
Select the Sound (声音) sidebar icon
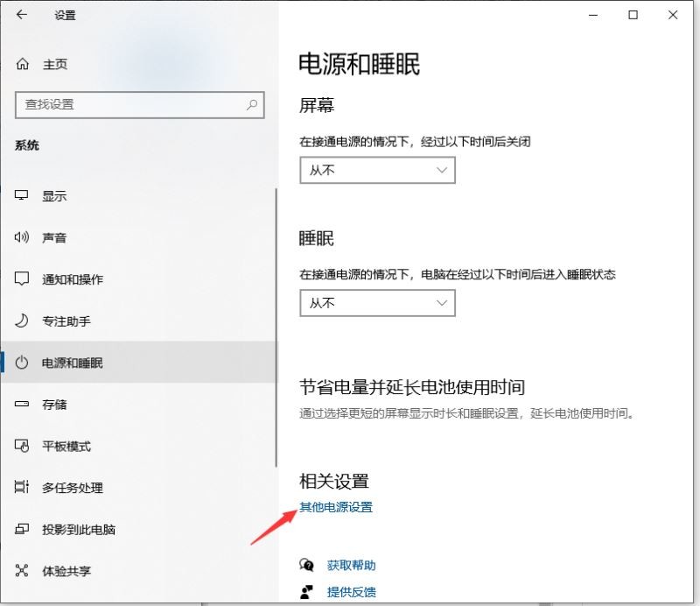click(x=21, y=237)
